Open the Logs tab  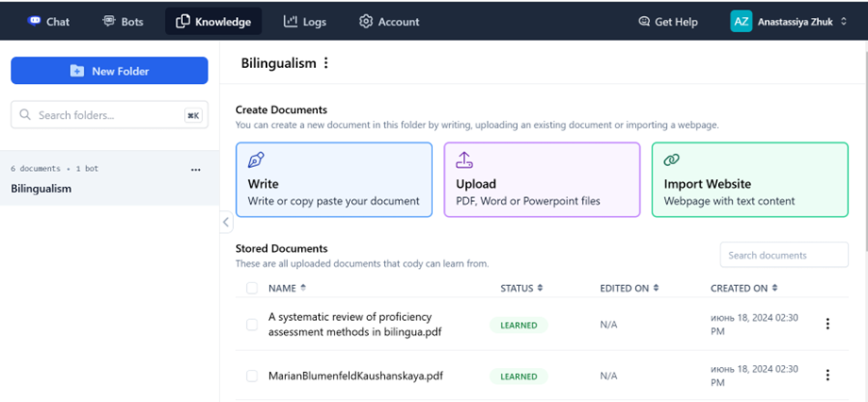[305, 22]
